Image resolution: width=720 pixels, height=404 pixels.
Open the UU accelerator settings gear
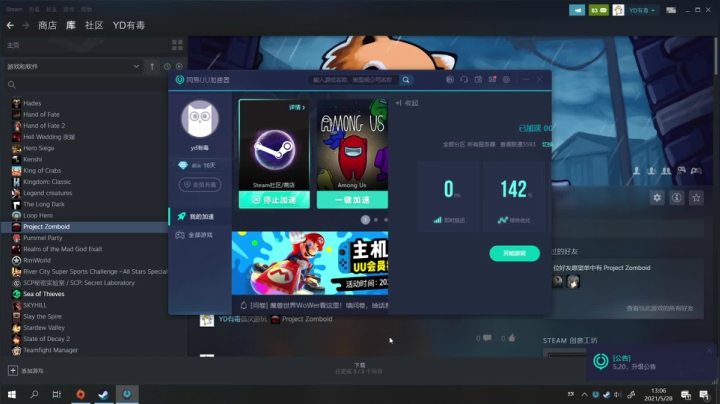(506, 79)
